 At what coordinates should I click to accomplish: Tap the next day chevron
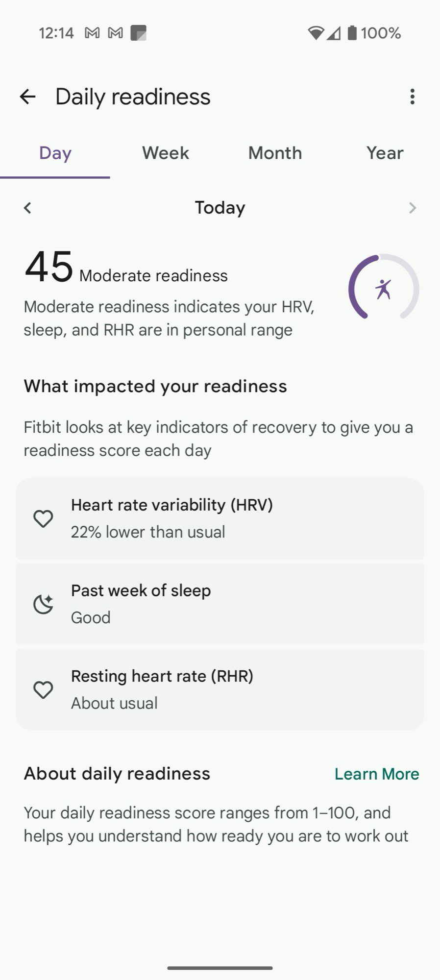pyautogui.click(x=412, y=208)
